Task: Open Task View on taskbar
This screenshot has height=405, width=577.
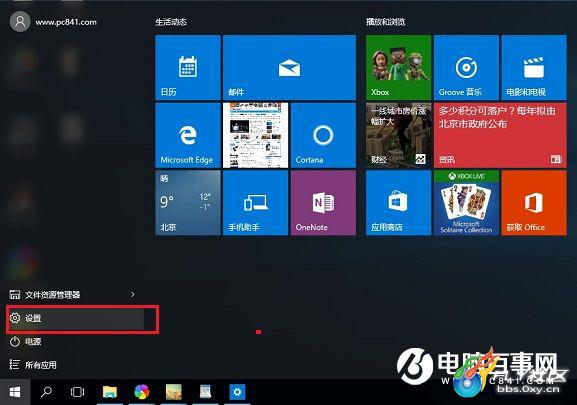Action: 77,392
